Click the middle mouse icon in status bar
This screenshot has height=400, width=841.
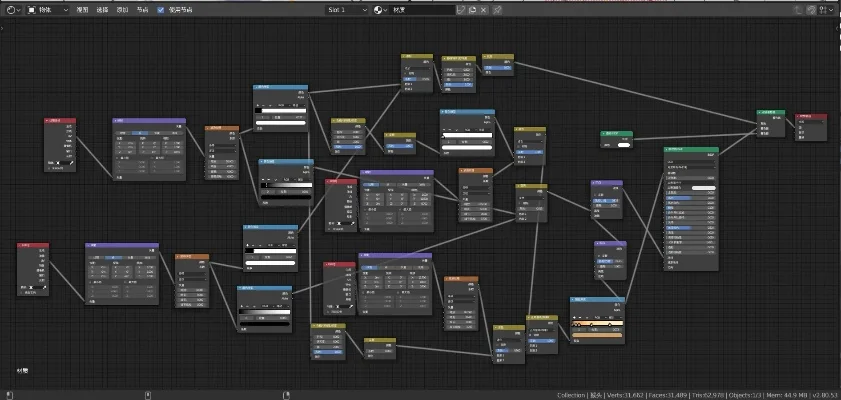[x=148, y=395]
